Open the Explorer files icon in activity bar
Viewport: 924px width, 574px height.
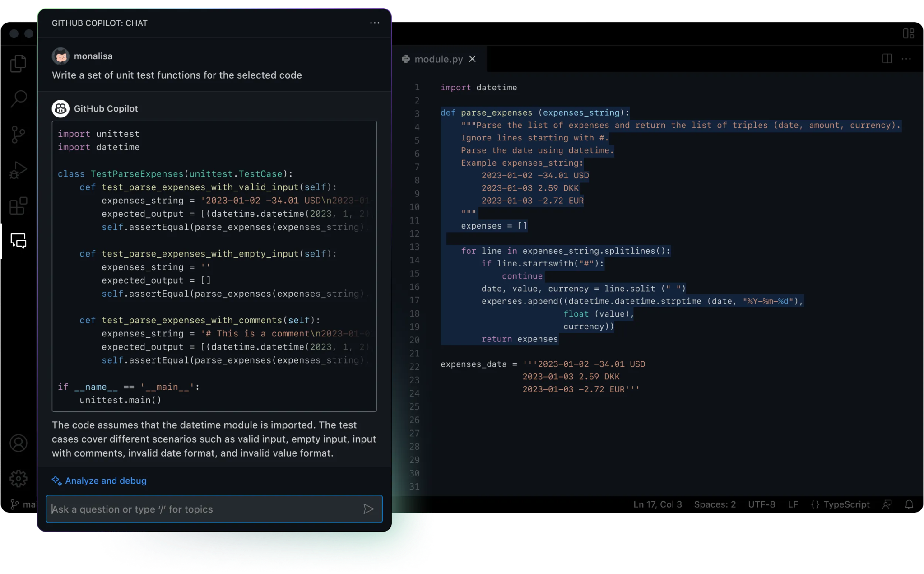pyautogui.click(x=18, y=64)
